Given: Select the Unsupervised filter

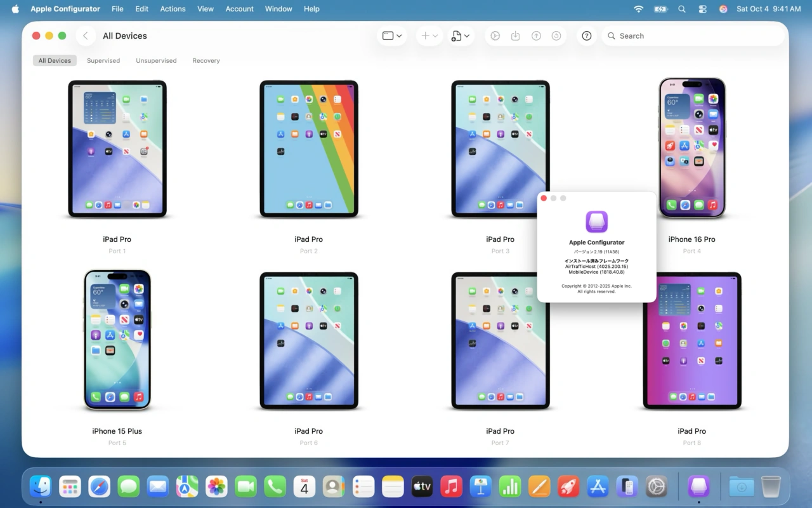Looking at the screenshot, I should [x=156, y=60].
